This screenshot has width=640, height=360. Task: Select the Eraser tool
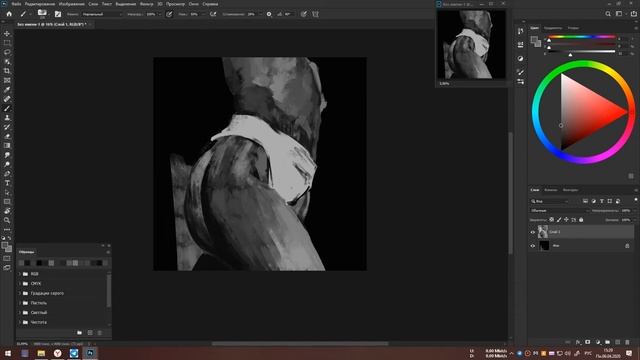[x=7, y=136]
